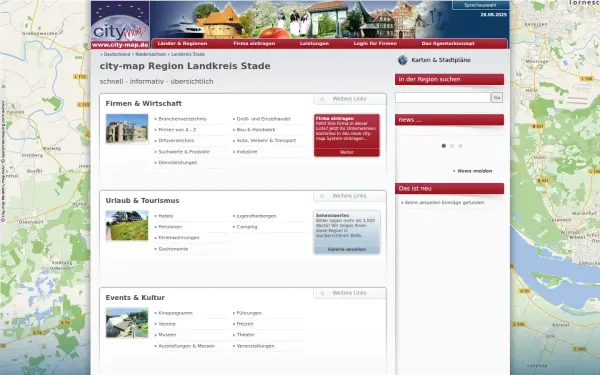The width and height of the screenshot is (600, 375).
Task: Open Karten & Stadtpläne link
Action: 441,60
